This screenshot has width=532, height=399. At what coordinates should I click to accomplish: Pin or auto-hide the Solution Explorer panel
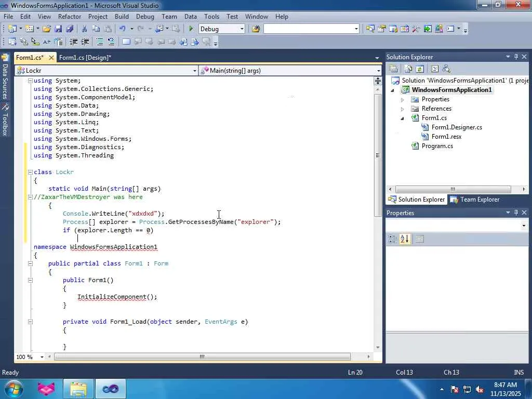[x=516, y=57]
